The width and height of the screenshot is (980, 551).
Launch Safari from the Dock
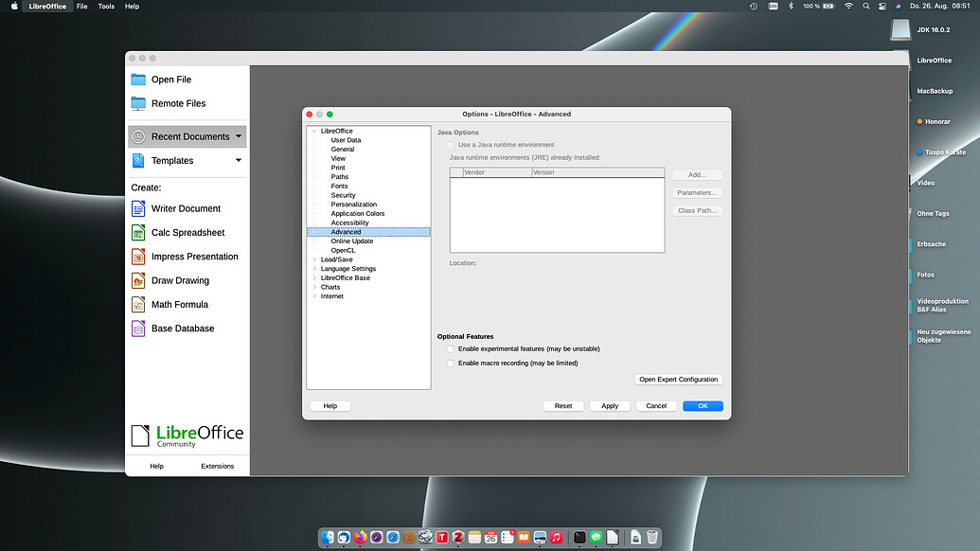pyautogui.click(x=393, y=537)
